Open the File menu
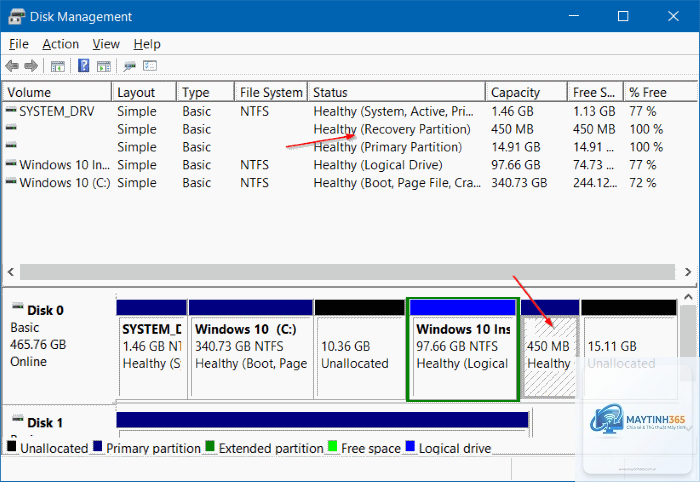 (19, 44)
